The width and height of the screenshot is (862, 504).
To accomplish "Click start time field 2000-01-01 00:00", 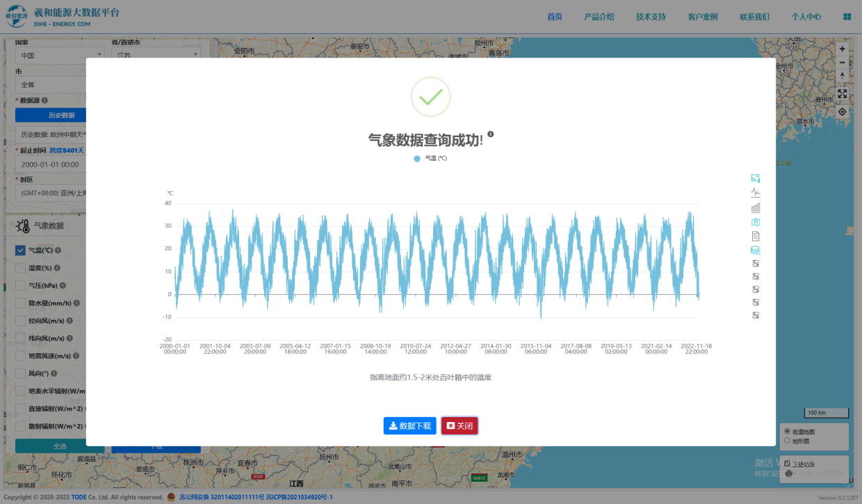I will (51, 165).
